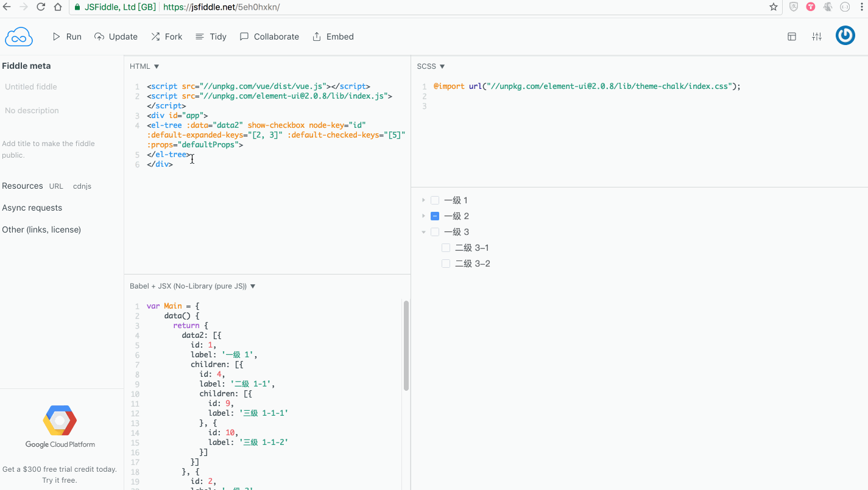Open the change layout panel icon
This screenshot has height=490, width=868.
(x=791, y=37)
